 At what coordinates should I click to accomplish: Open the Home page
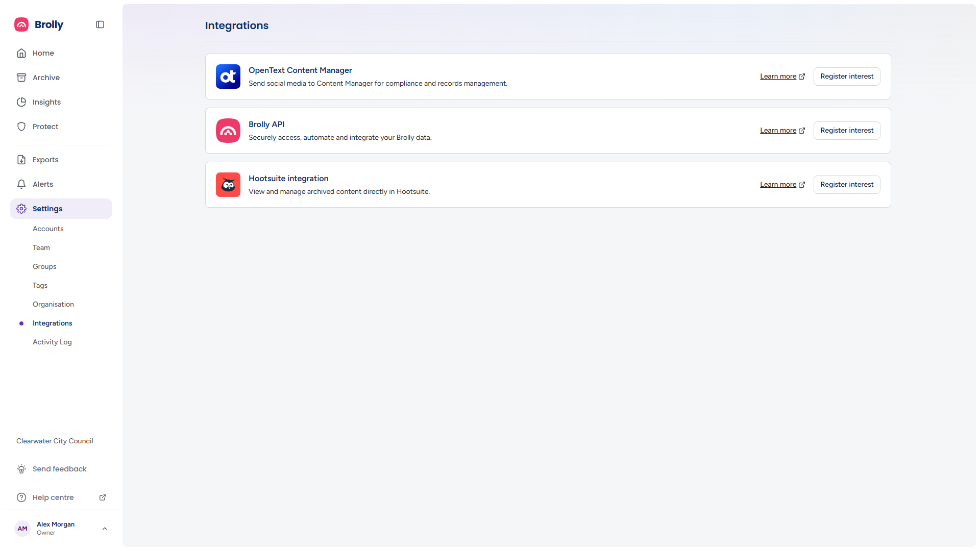click(61, 53)
